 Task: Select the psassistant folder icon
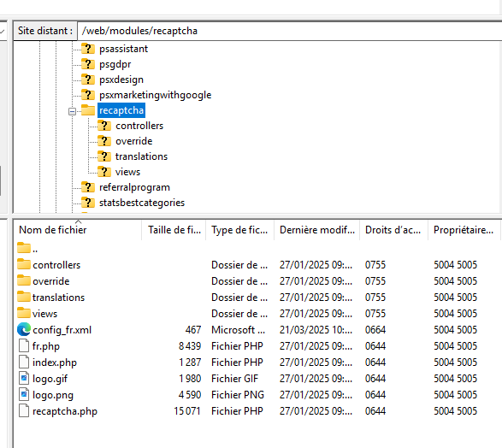coord(88,49)
